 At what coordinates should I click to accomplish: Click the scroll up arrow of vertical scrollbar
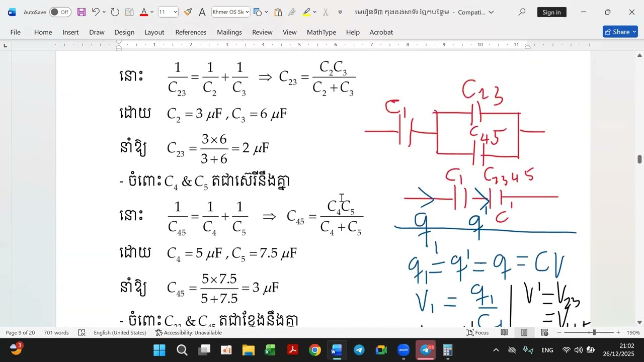point(639,55)
